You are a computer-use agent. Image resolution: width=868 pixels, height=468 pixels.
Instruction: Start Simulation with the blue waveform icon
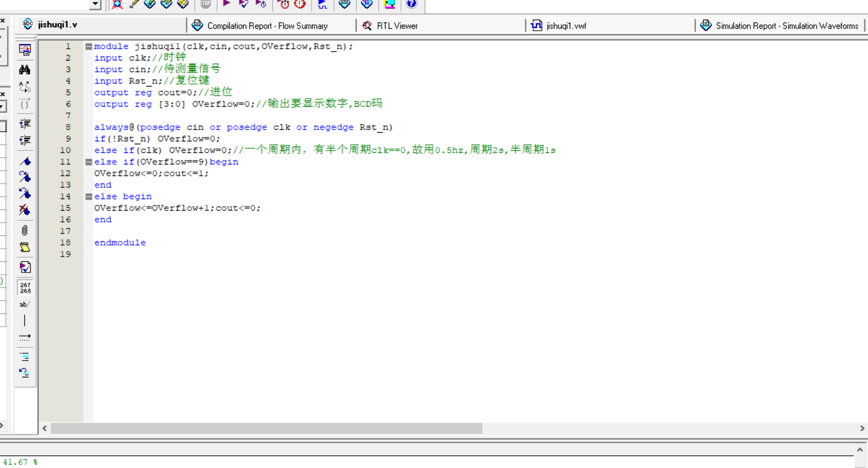click(x=323, y=4)
